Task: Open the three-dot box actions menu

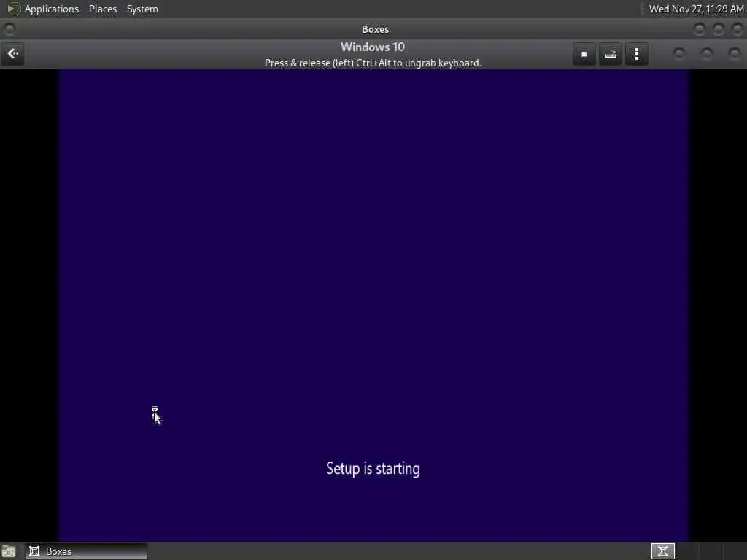Action: click(x=637, y=54)
